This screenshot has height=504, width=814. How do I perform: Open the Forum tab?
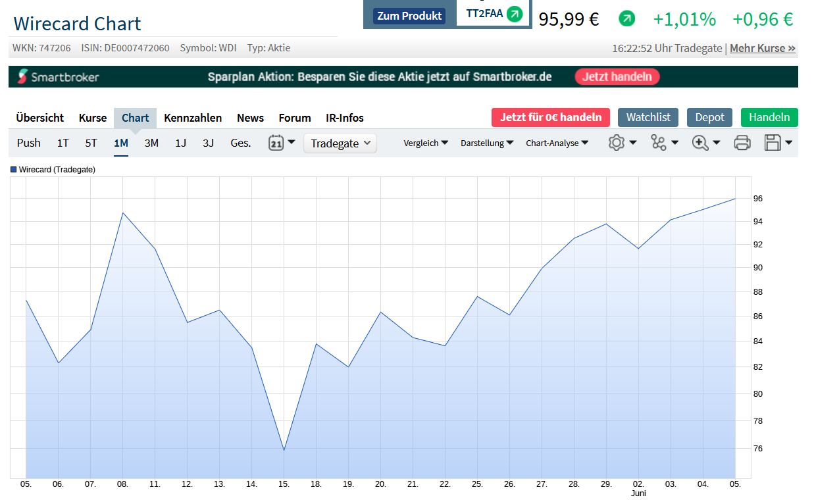(294, 118)
